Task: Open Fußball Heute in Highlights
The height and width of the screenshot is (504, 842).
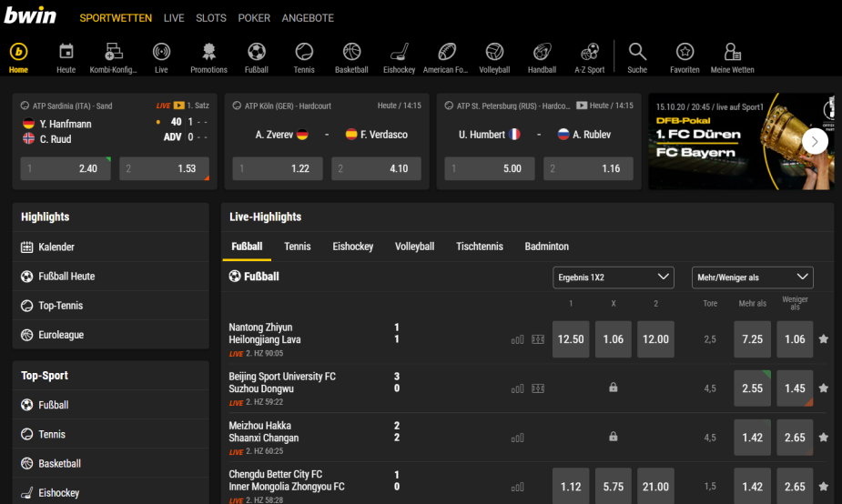Action: tap(111, 277)
